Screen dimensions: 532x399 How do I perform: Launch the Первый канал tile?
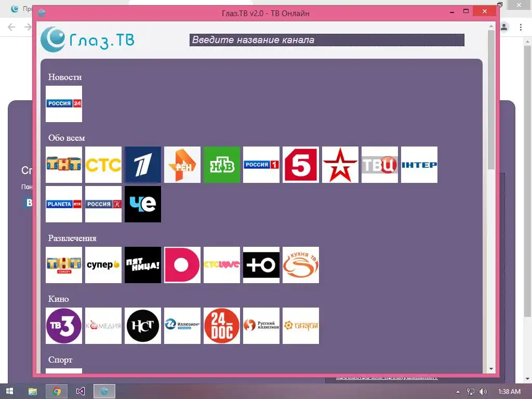pyautogui.click(x=143, y=165)
